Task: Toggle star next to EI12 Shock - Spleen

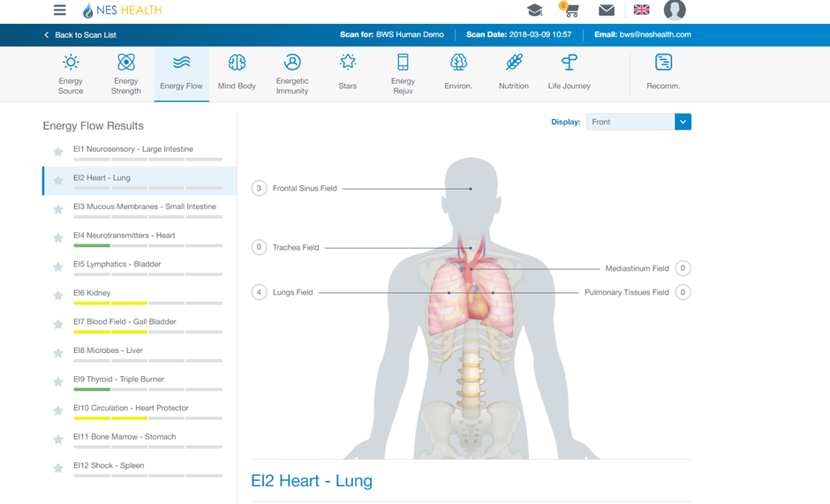Action: coord(58,469)
